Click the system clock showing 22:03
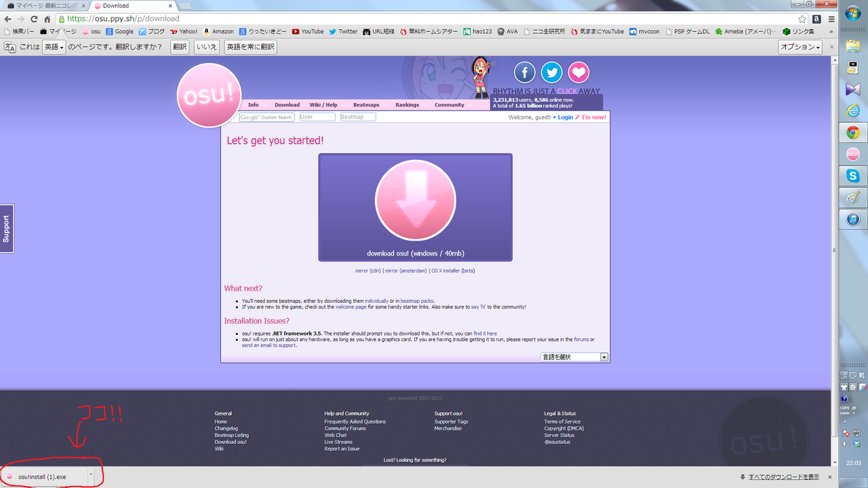Viewport: 868px width, 488px height. pos(853,463)
